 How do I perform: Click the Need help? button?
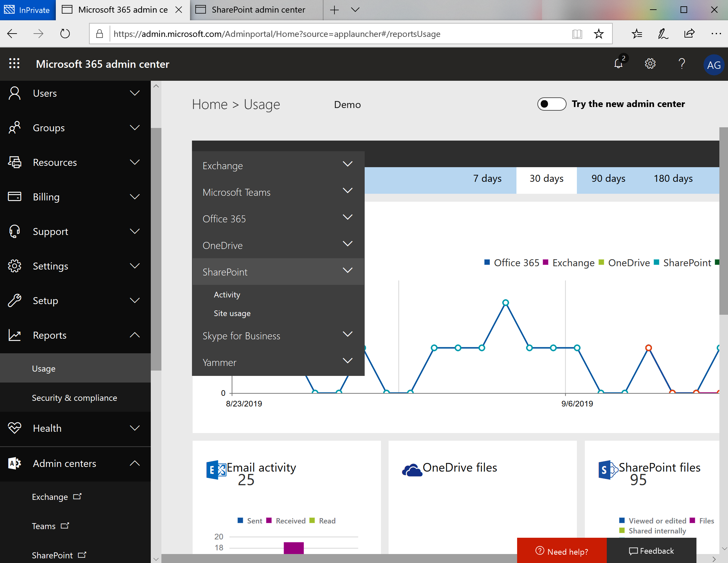point(562,551)
